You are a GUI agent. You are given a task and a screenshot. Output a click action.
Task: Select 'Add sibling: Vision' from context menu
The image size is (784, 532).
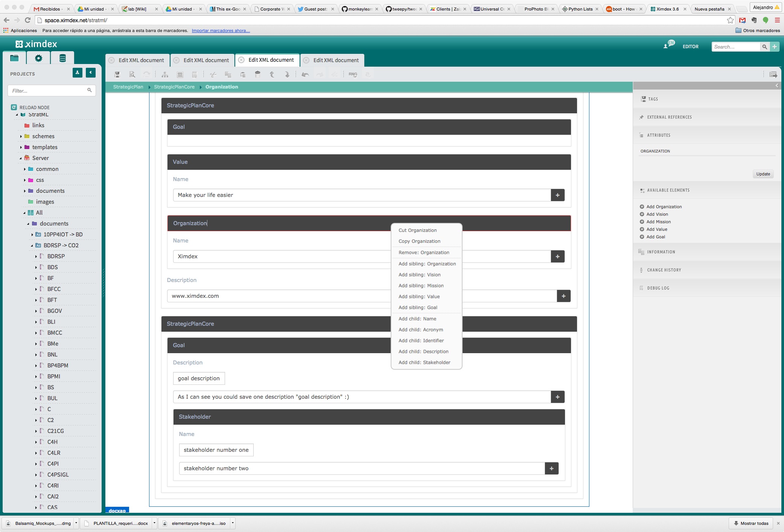(x=419, y=275)
